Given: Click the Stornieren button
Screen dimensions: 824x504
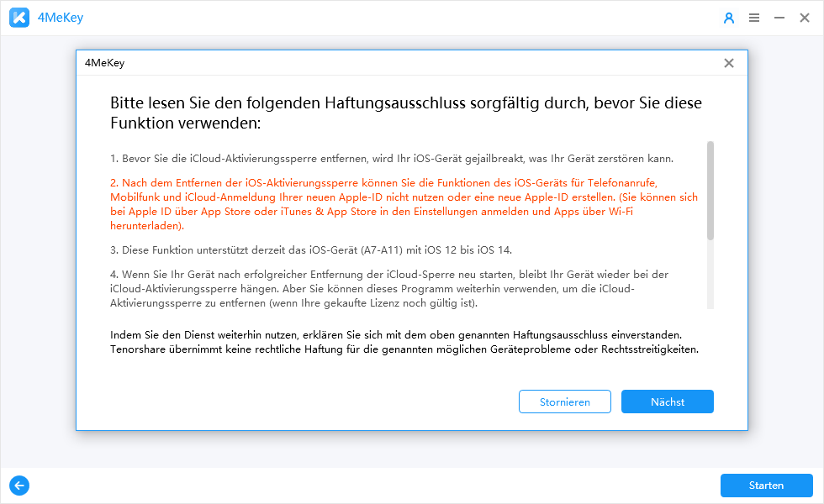Looking at the screenshot, I should [x=565, y=402].
